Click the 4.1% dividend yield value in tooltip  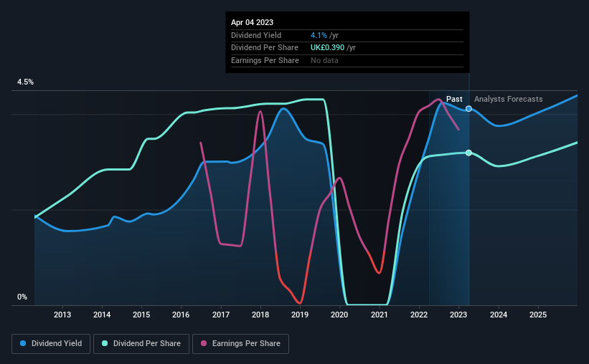319,35
